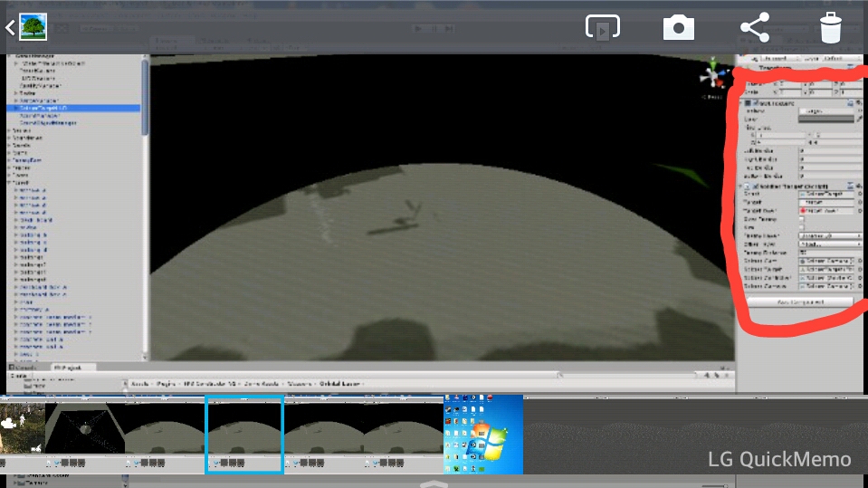Open the object picker circle beside the Target Dolly field
This screenshot has height=488, width=868.
coord(860,211)
